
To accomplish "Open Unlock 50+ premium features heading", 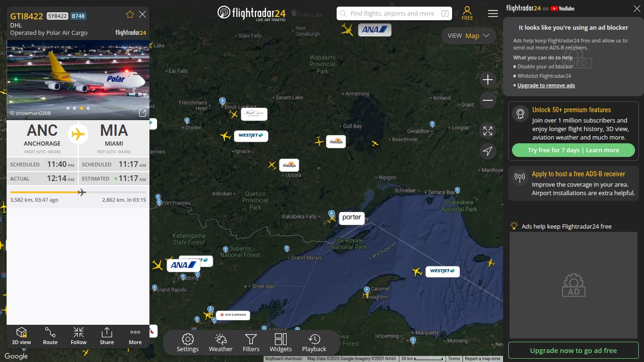I will point(571,110).
